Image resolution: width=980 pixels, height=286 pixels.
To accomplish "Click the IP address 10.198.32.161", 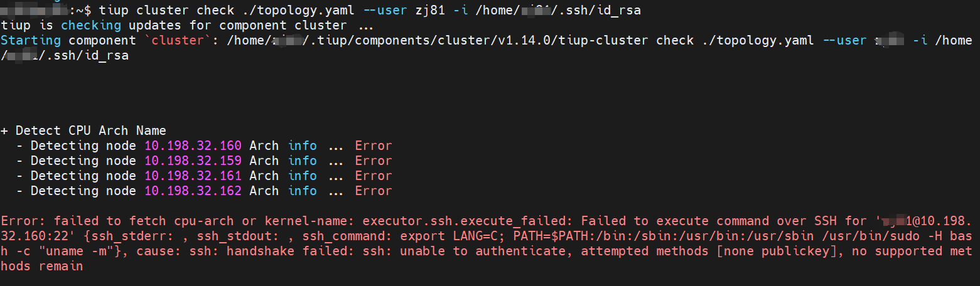I will (193, 176).
